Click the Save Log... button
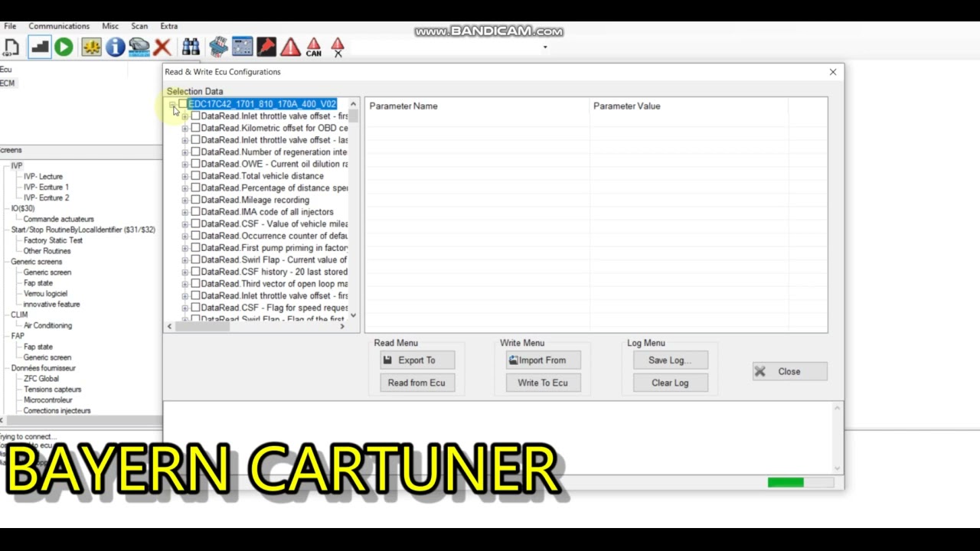The image size is (980, 551). [x=670, y=360]
